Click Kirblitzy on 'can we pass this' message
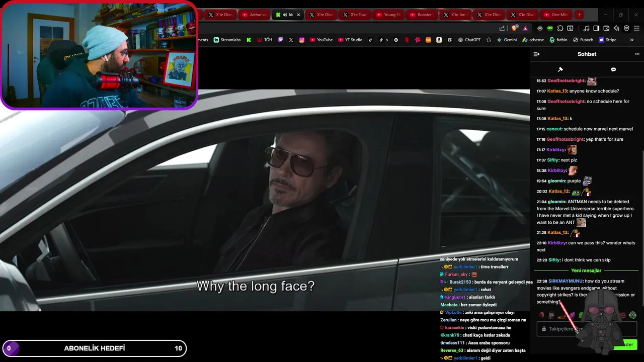The height and width of the screenshot is (362, 644). (x=557, y=243)
